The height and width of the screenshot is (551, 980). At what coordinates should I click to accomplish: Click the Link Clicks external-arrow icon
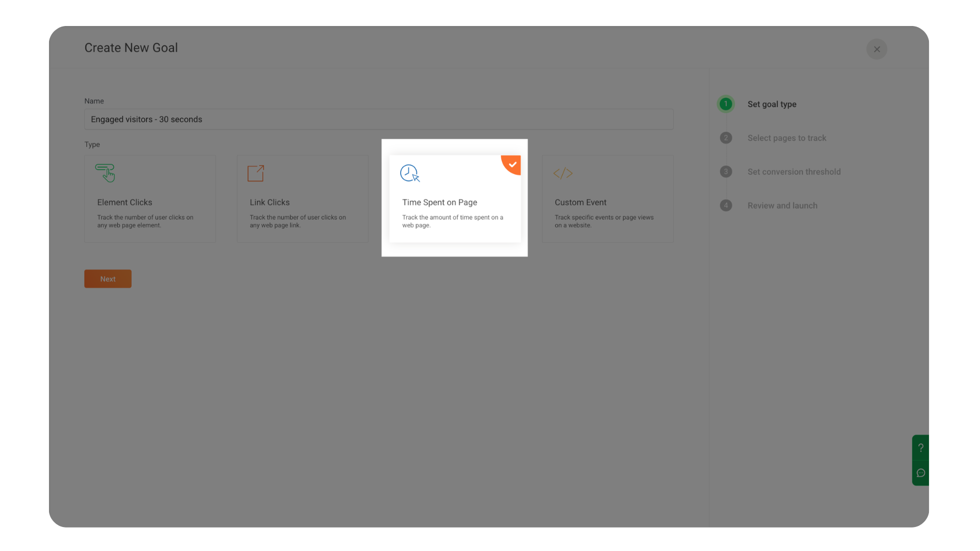tap(256, 173)
